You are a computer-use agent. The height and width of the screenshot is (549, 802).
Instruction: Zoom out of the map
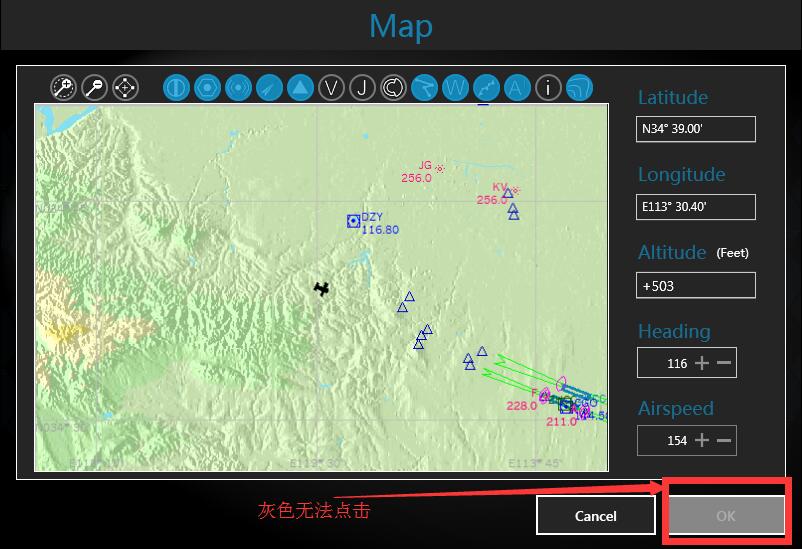(x=95, y=88)
